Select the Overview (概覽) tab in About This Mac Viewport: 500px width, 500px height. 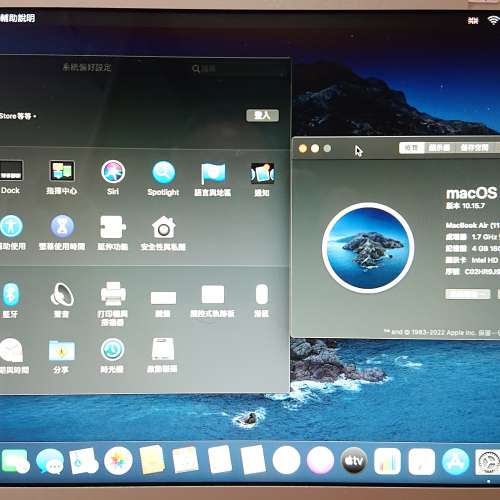tap(412, 148)
